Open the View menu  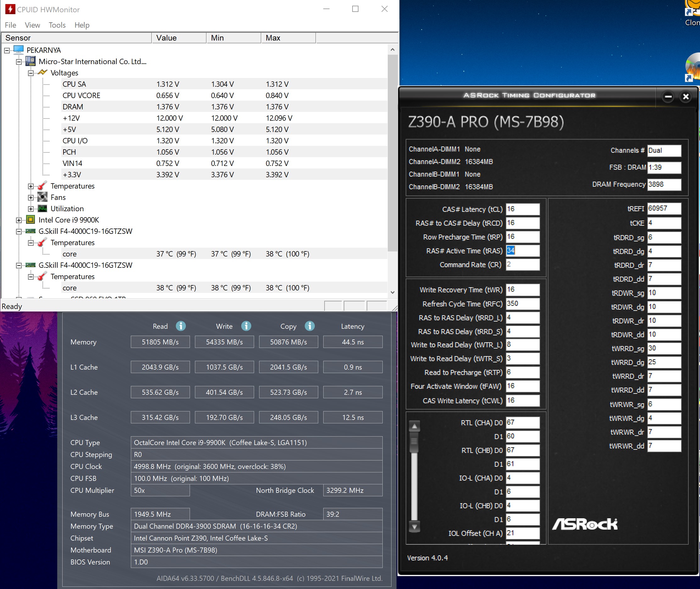tap(32, 25)
